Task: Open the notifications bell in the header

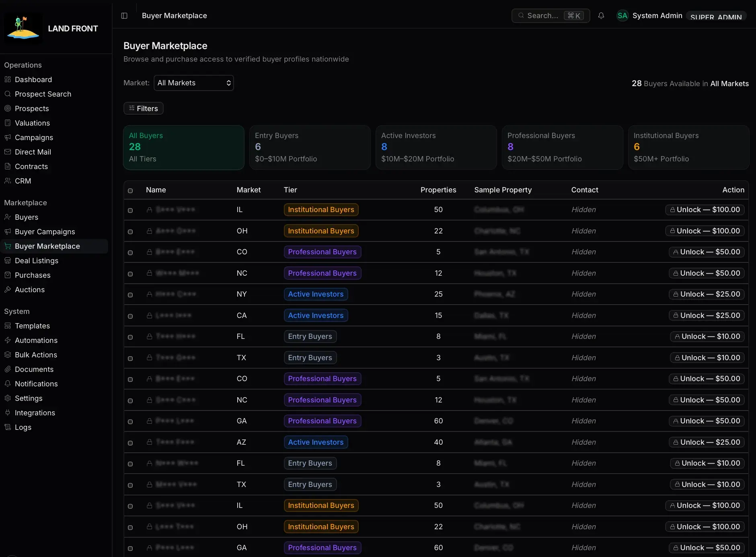Action: (x=601, y=16)
